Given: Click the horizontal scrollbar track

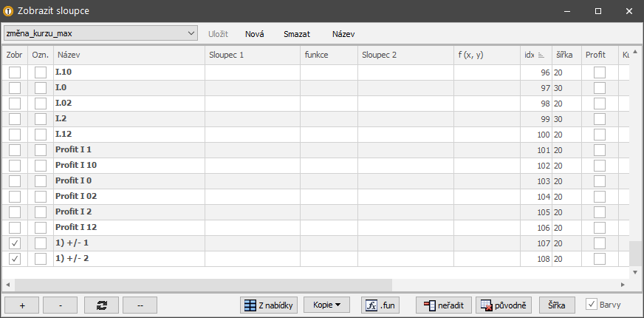Looking at the screenshot, I should [x=510, y=284].
